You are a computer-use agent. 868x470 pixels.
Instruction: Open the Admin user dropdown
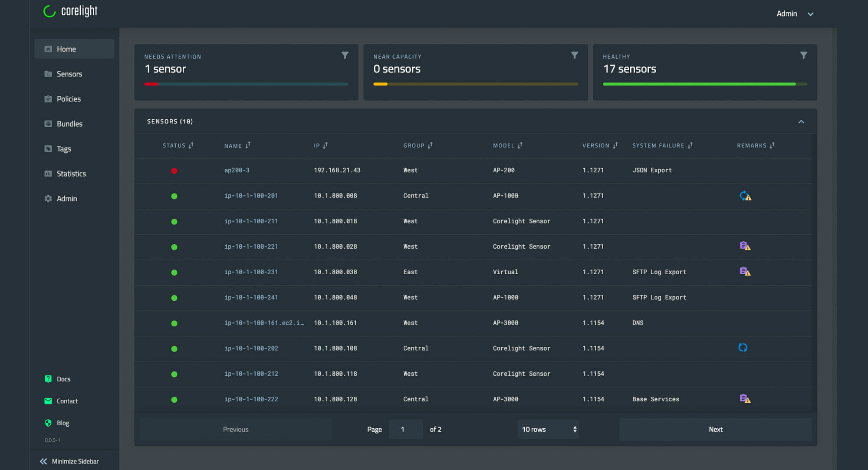tap(795, 14)
